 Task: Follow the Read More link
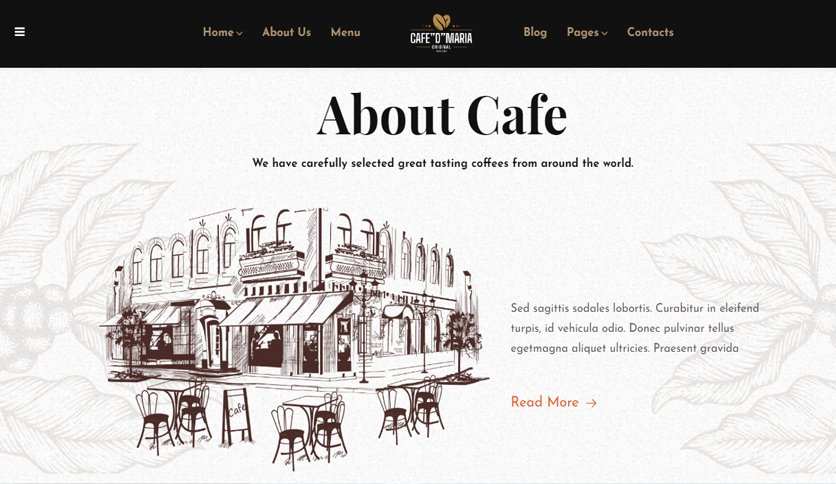coord(544,402)
